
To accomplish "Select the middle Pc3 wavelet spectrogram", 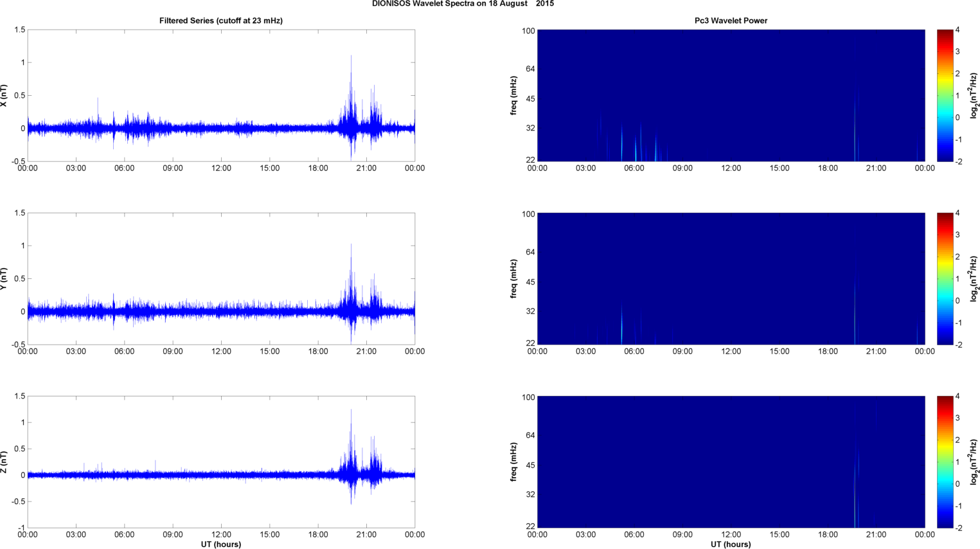I will (x=731, y=278).
